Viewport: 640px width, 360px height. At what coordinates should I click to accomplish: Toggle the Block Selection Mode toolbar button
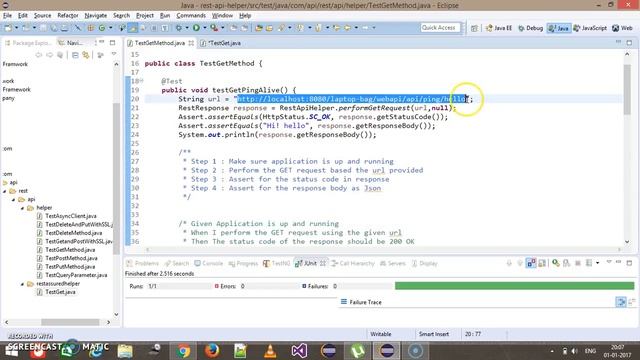click(154, 28)
